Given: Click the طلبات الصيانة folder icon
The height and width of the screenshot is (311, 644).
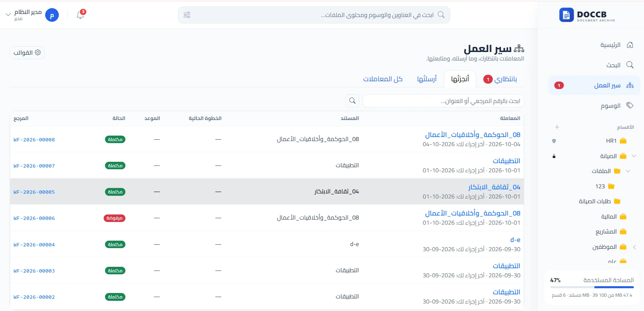Looking at the screenshot, I should click(x=617, y=201).
